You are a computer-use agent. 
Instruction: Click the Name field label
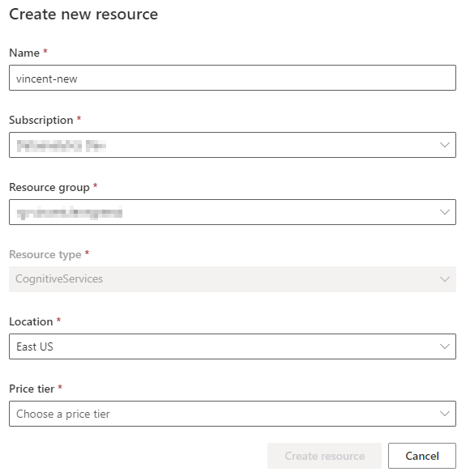24,53
